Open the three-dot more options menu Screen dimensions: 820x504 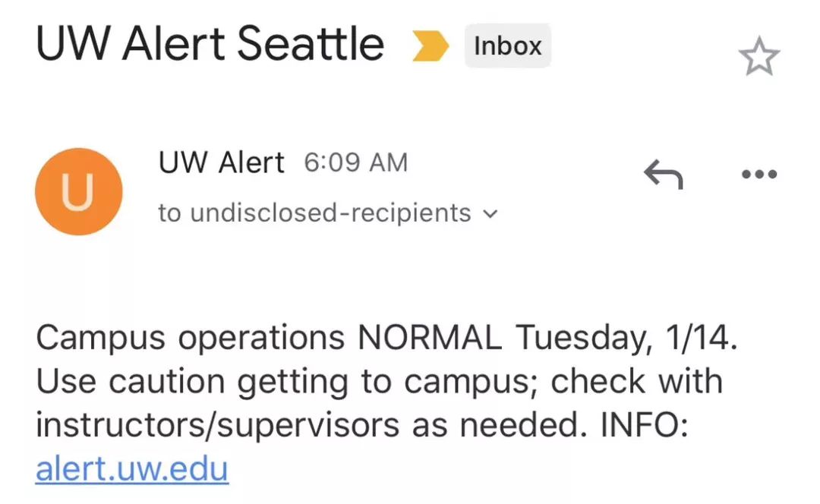click(758, 175)
